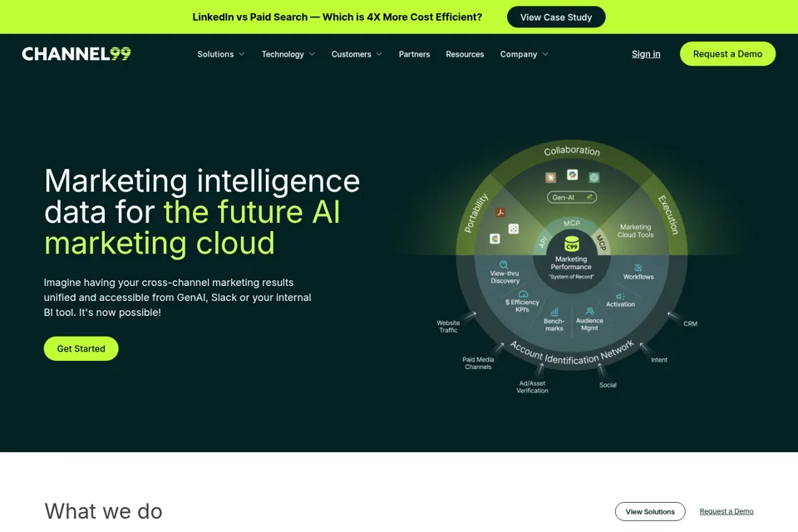Screen dimensions: 798x532
Task: Click the Channel99 logo
Action: point(76,53)
